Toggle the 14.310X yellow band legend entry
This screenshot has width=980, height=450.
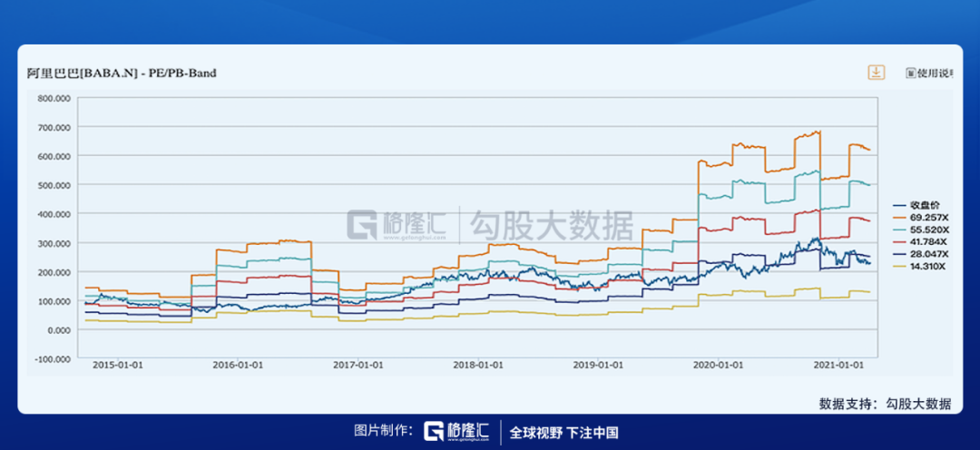point(921,266)
